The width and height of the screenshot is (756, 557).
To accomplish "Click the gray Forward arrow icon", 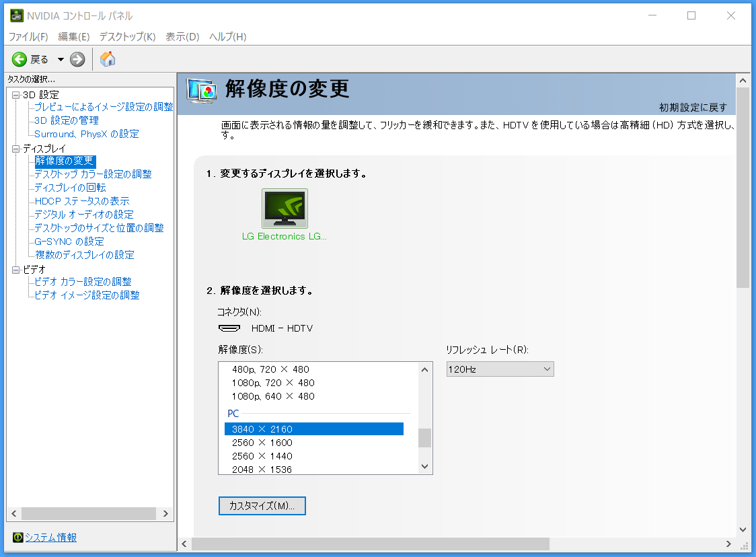I will (77, 59).
